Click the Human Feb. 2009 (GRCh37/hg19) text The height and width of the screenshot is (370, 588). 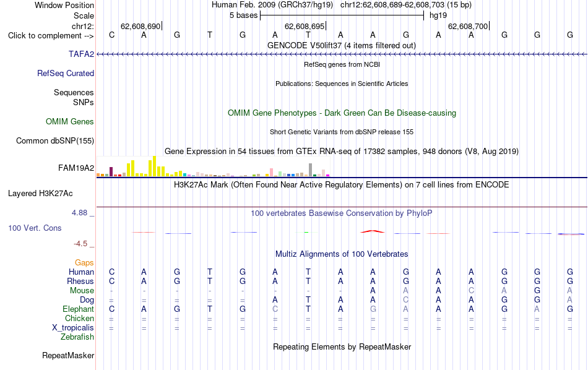pyautogui.click(x=272, y=5)
